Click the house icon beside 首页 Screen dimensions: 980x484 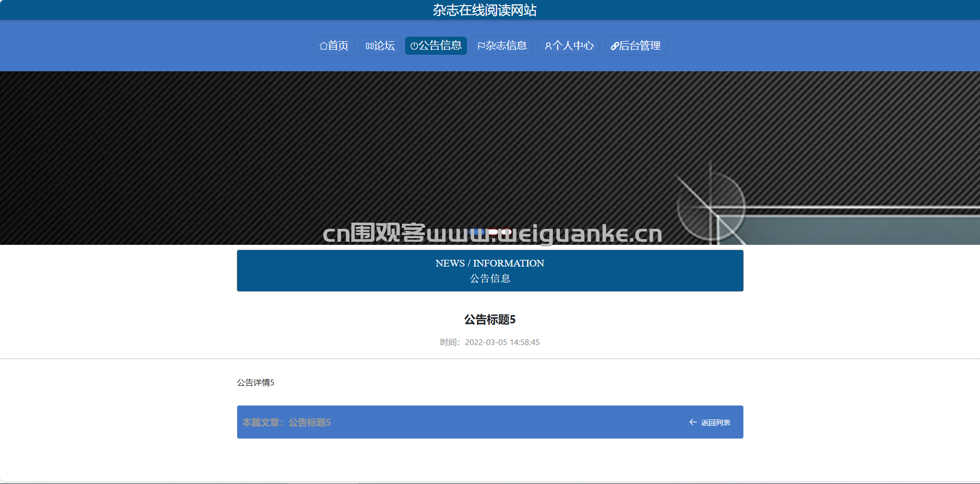(323, 46)
